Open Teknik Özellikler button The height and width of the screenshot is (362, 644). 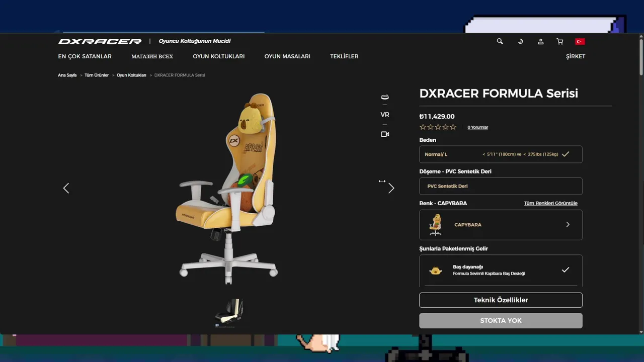[x=501, y=300]
